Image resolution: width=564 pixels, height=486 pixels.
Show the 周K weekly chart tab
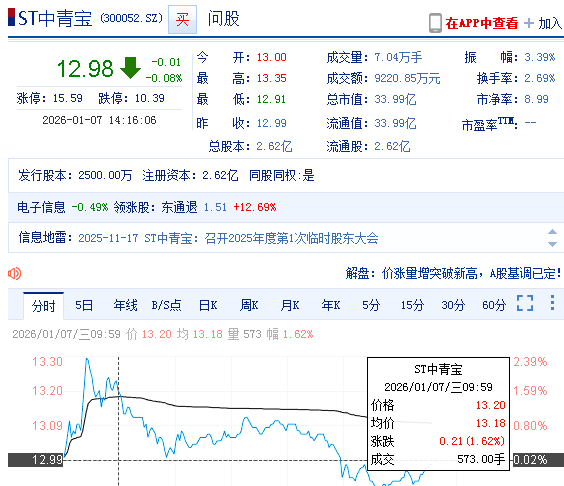pyautogui.click(x=249, y=305)
